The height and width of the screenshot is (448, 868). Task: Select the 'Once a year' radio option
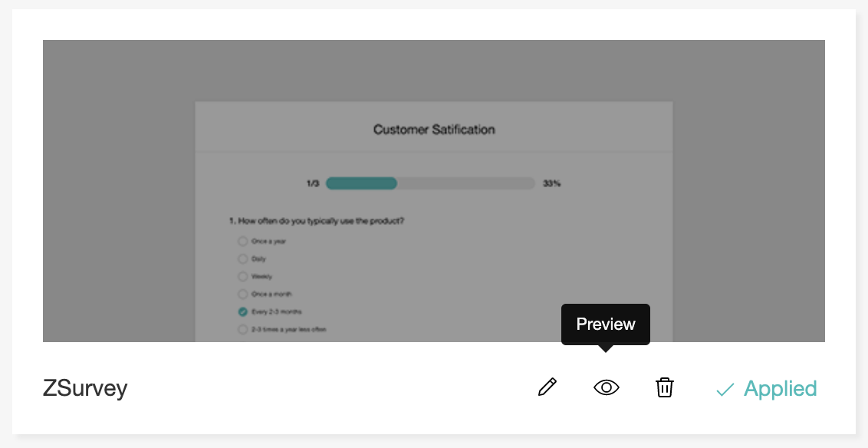[x=243, y=241]
